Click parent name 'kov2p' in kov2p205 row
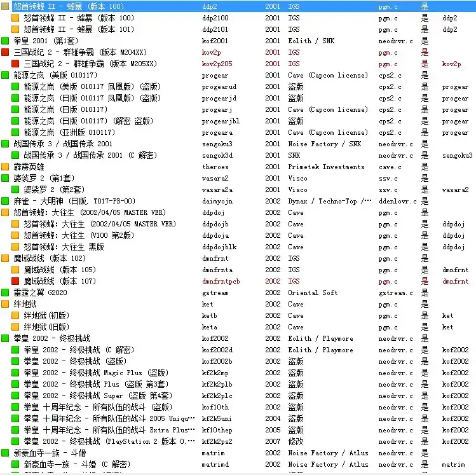 pos(451,64)
